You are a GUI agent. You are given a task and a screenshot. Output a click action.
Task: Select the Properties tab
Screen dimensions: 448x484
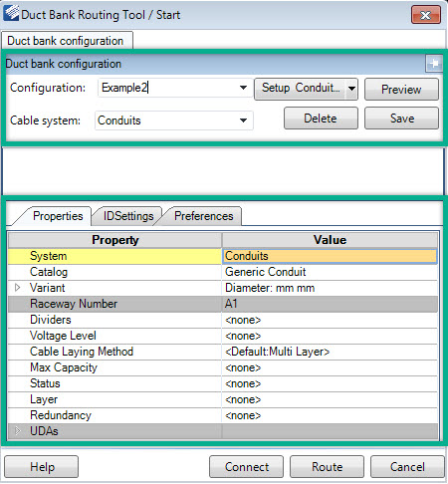(58, 216)
